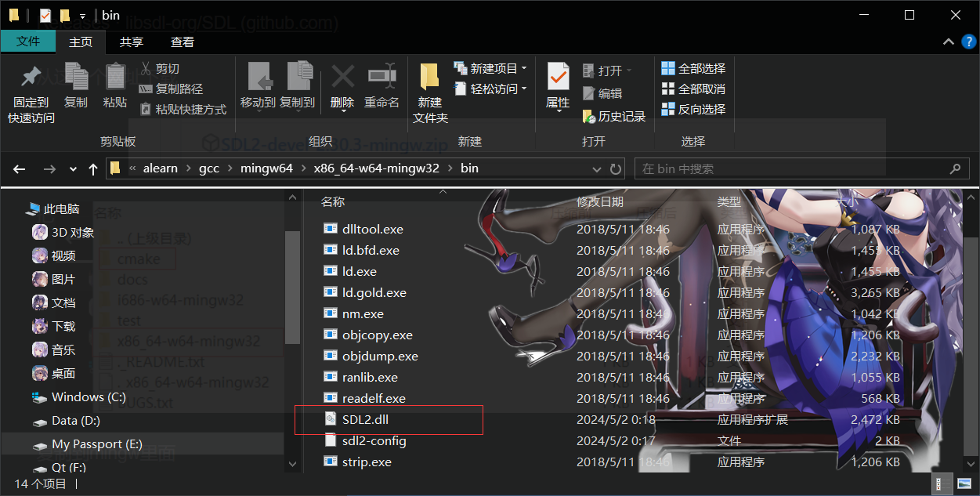Select the 共享 ribbon tab
The image size is (980, 496).
pos(132,42)
